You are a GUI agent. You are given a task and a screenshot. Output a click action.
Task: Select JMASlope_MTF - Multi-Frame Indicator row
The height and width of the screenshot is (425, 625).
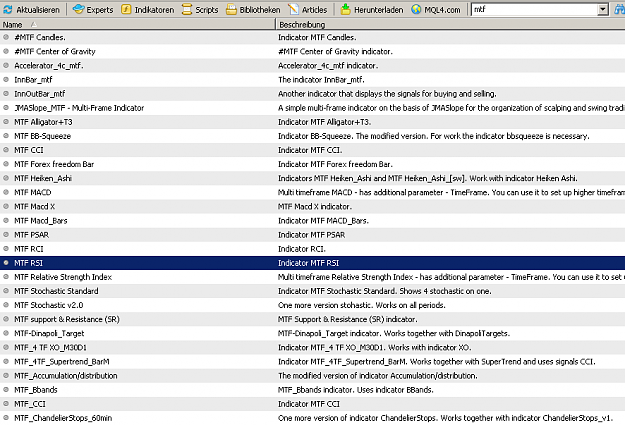[312, 108]
